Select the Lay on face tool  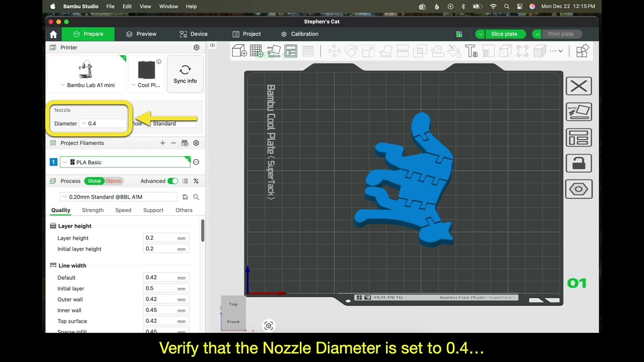pos(385,51)
